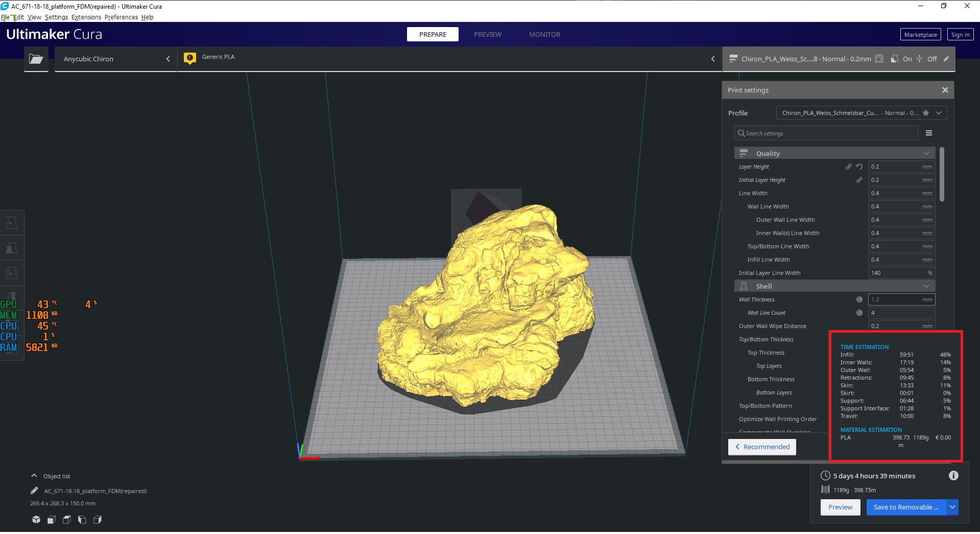Image resolution: width=980 pixels, height=534 pixels.
Task: Switch to the MONITOR stage tab
Action: [x=544, y=34]
